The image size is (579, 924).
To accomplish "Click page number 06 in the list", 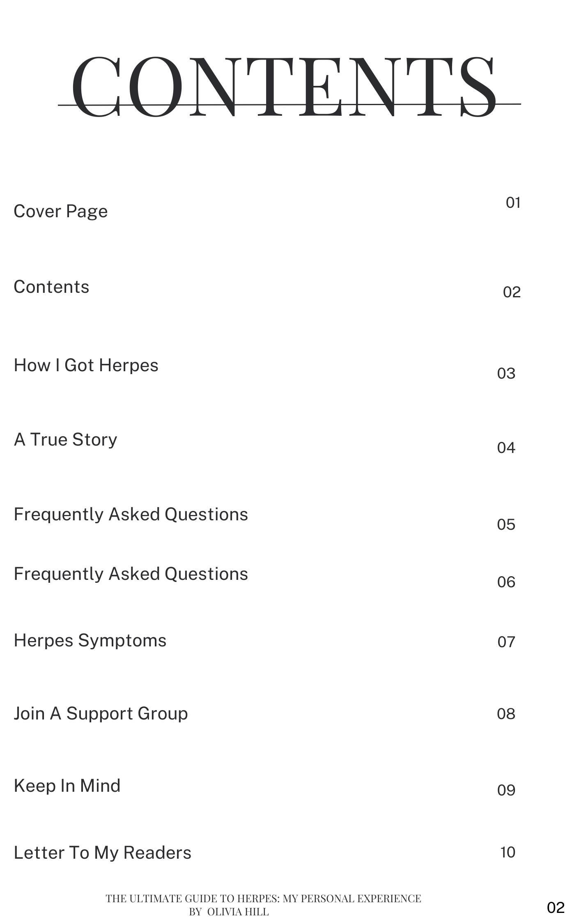I will pos(506,582).
